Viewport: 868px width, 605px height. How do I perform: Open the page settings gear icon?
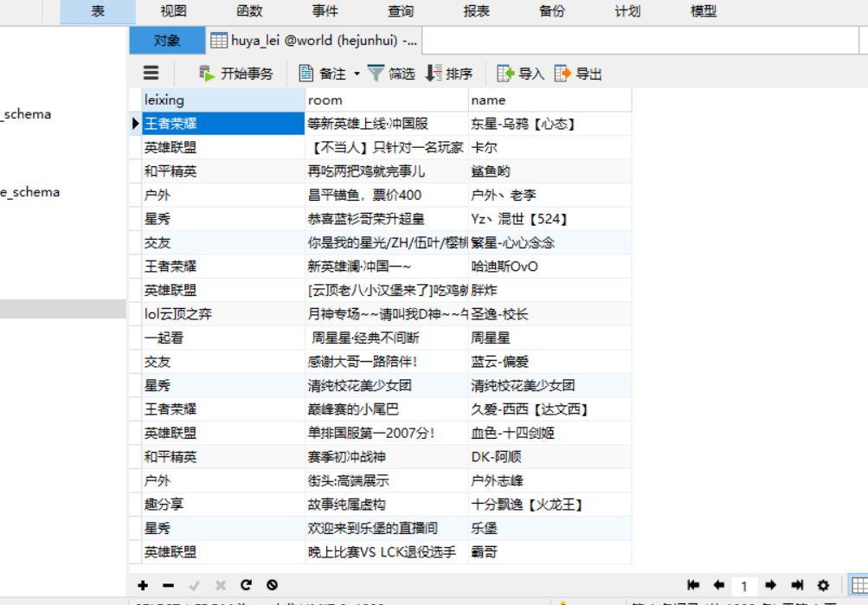pyautogui.click(x=823, y=585)
